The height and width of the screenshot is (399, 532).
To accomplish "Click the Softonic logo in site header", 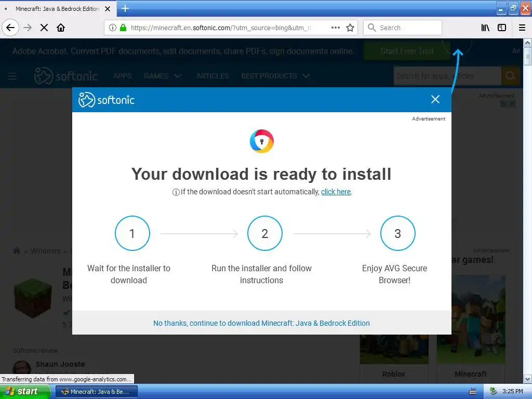I will [66, 76].
